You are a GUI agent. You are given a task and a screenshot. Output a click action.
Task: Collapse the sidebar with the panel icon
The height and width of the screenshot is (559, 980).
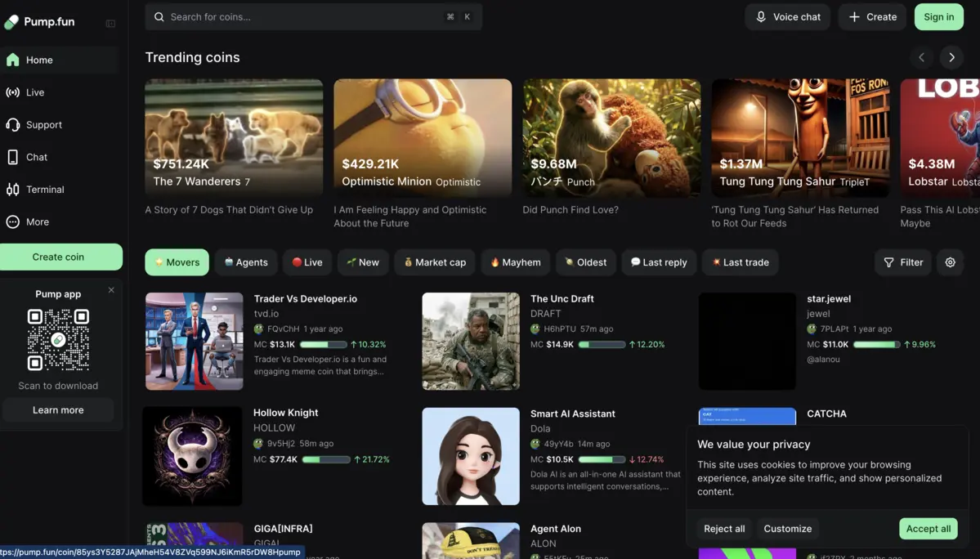pyautogui.click(x=110, y=23)
